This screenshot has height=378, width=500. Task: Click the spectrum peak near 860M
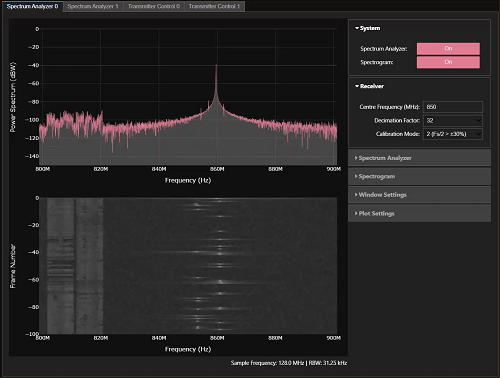[216, 66]
